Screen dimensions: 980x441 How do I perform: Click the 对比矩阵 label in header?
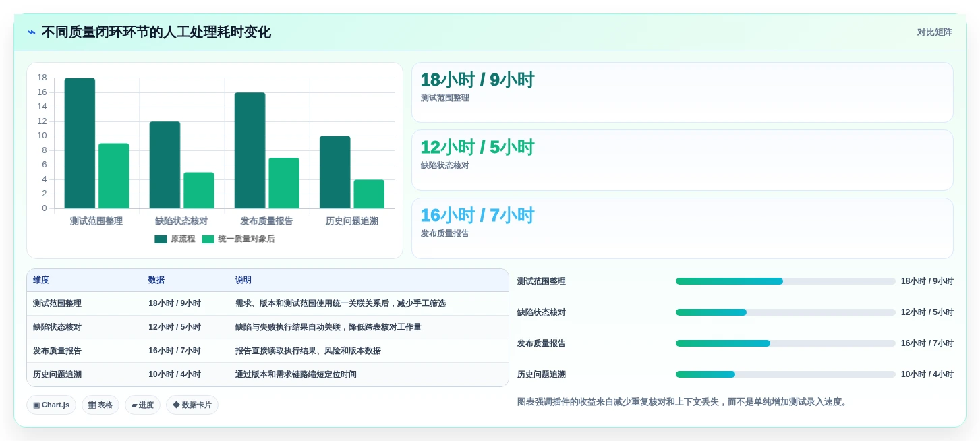coord(934,32)
